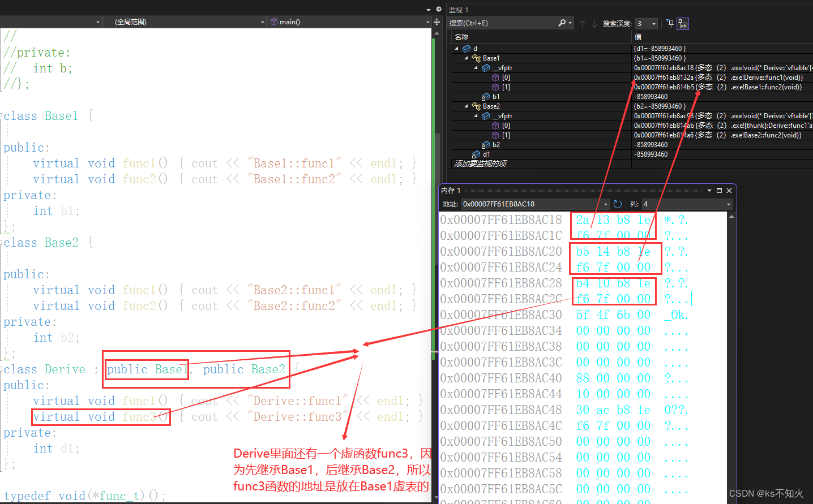Open the main() member dropdown
The width and height of the screenshot is (813, 504).
[428, 22]
